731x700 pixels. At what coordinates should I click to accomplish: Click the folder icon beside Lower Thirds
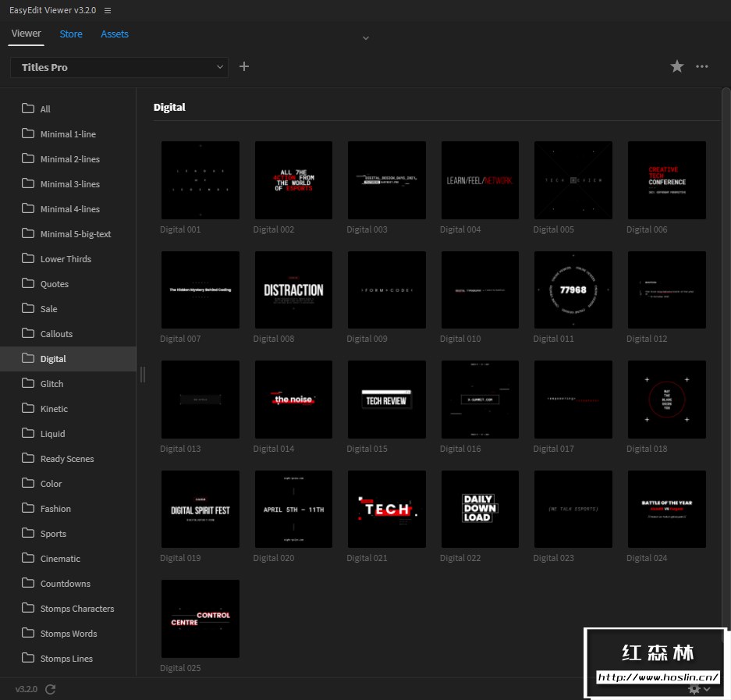(28, 258)
